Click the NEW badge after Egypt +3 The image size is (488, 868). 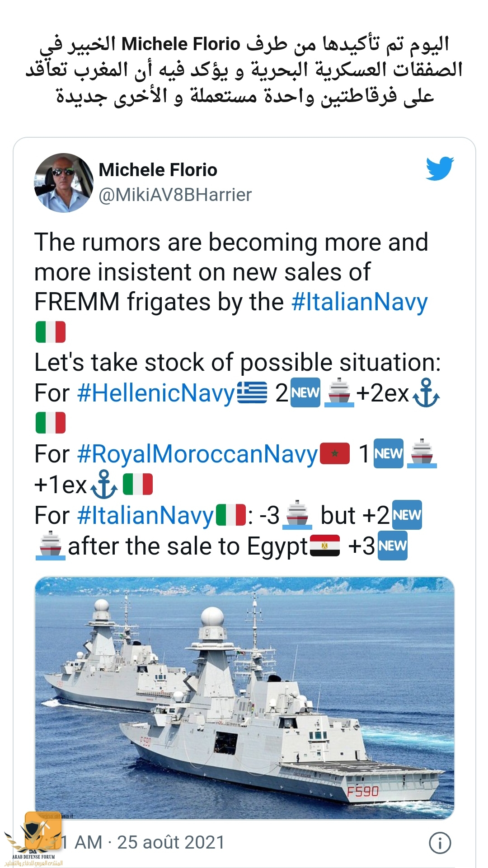pos(392,546)
